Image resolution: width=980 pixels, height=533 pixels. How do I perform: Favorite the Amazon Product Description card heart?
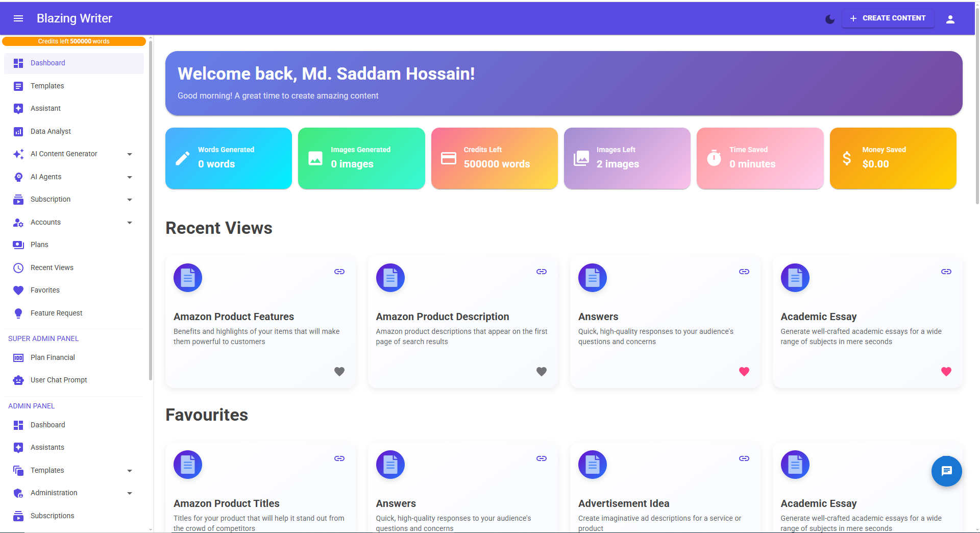pos(542,372)
